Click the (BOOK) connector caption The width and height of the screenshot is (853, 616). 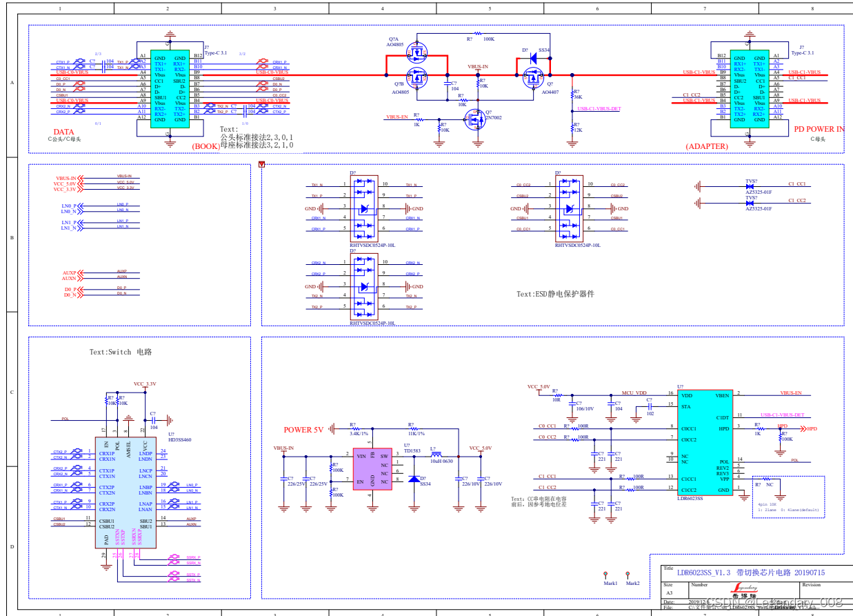tap(206, 146)
